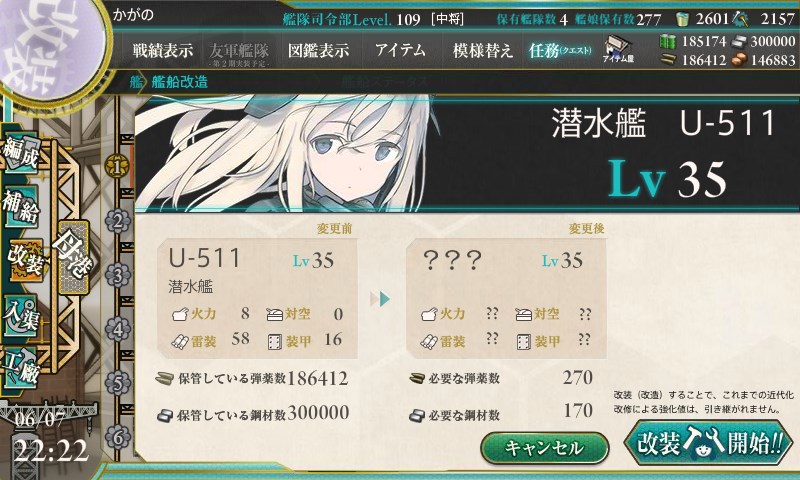Image resolution: width=800 pixels, height=480 pixels.
Task: Open 任務 quest list tab
Action: point(560,50)
